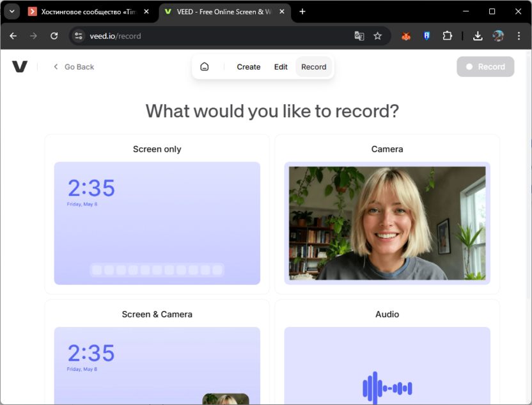
Task: Switch to the Edit tab
Action: tap(281, 67)
